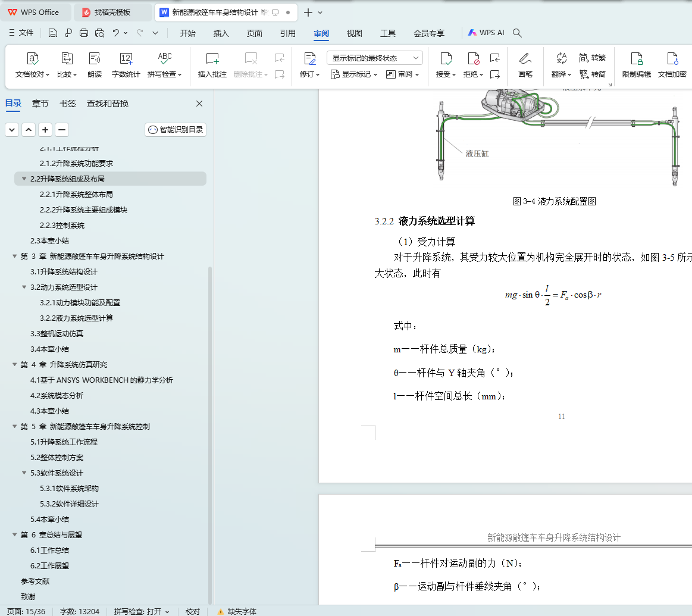Click the Undo arrow icon
692x616 pixels.
click(x=115, y=33)
